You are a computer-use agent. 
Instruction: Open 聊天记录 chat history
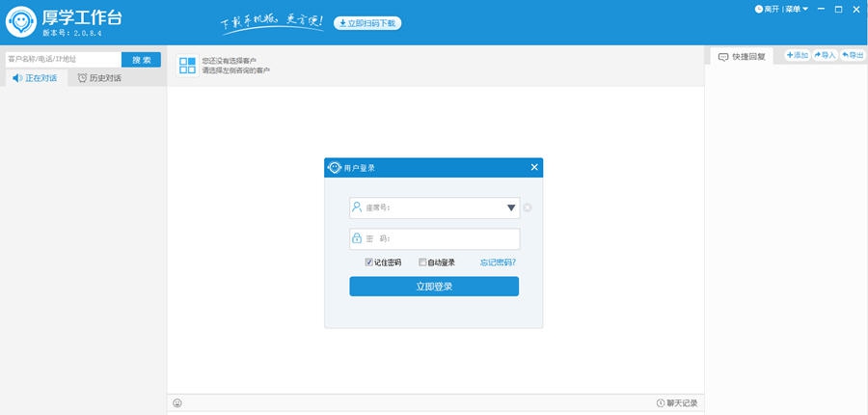point(677,403)
